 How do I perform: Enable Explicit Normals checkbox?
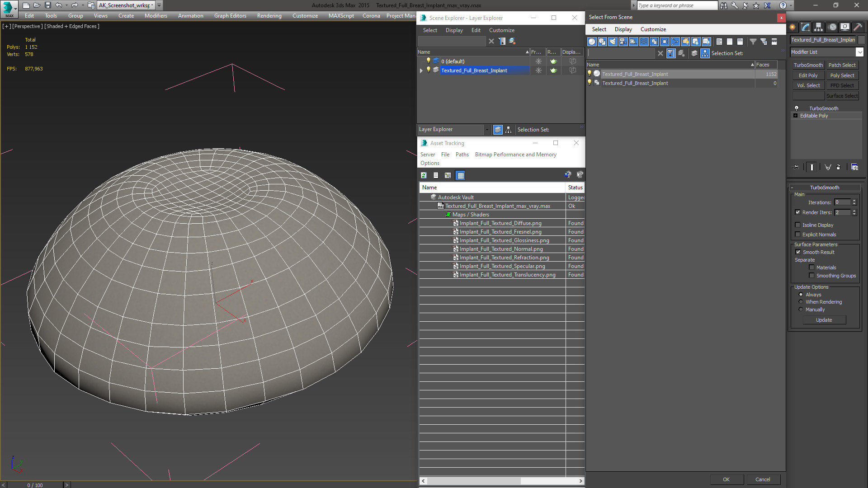pos(797,235)
